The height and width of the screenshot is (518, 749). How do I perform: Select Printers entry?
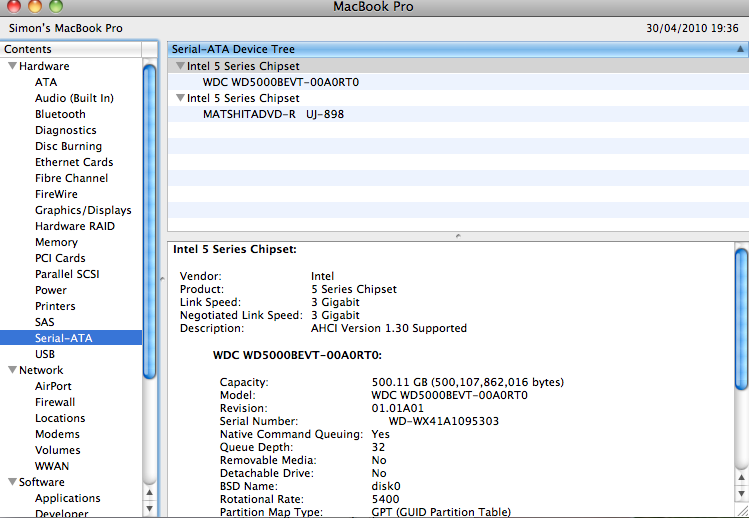tap(55, 306)
